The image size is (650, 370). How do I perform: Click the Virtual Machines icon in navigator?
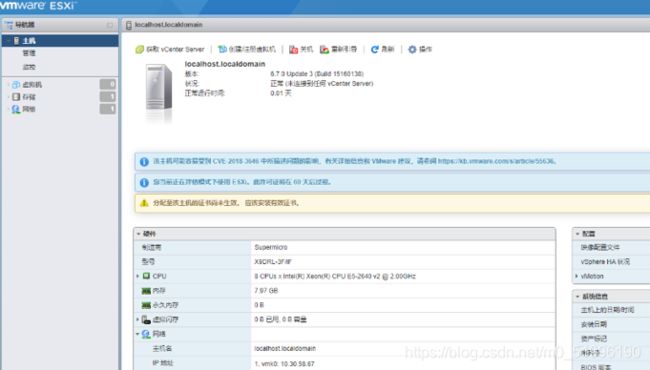[16, 85]
